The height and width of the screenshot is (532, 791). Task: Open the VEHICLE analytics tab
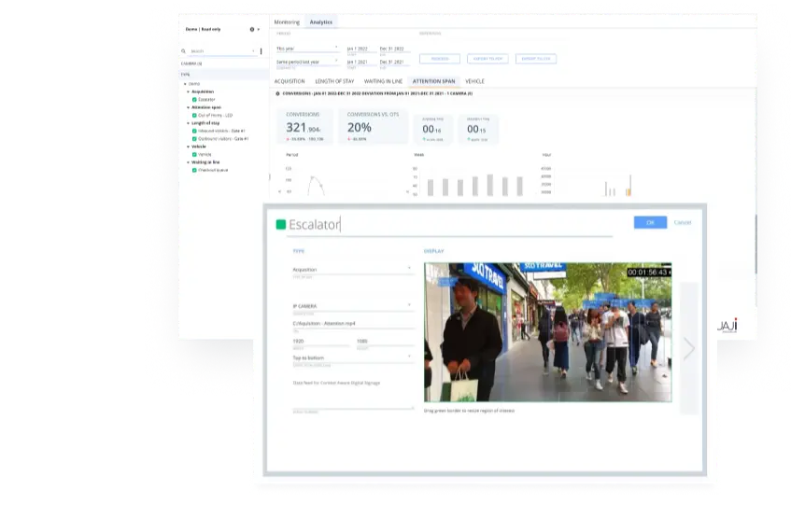(474, 81)
